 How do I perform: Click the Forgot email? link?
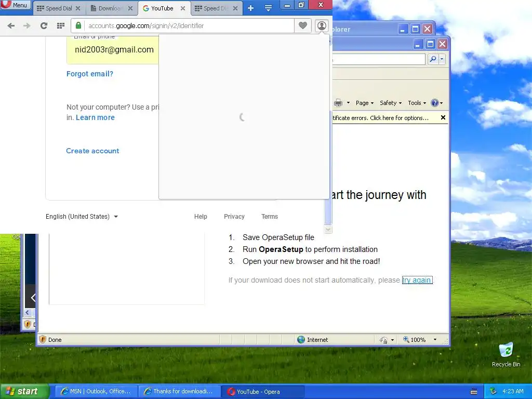click(90, 74)
